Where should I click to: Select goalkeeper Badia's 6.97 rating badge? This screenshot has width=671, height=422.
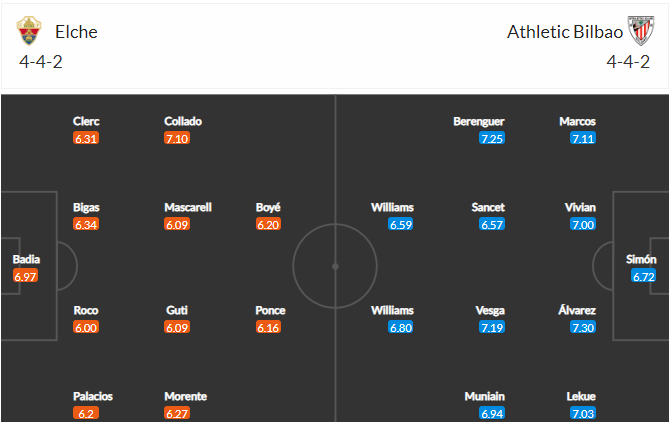coord(26,276)
